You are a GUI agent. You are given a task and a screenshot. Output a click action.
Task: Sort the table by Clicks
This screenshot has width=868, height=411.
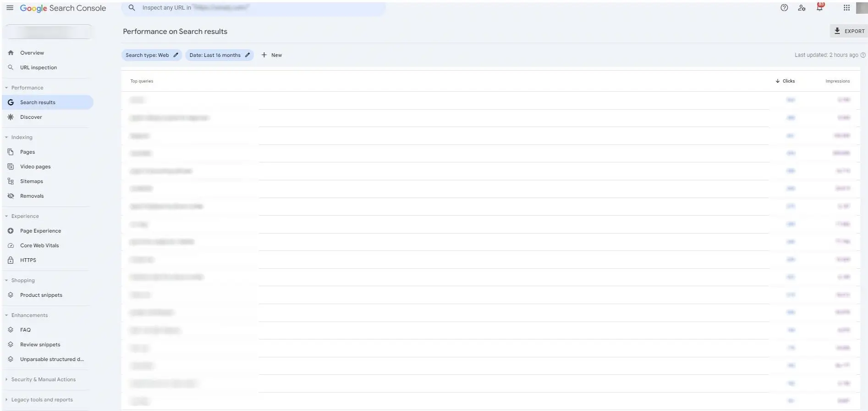pos(785,81)
